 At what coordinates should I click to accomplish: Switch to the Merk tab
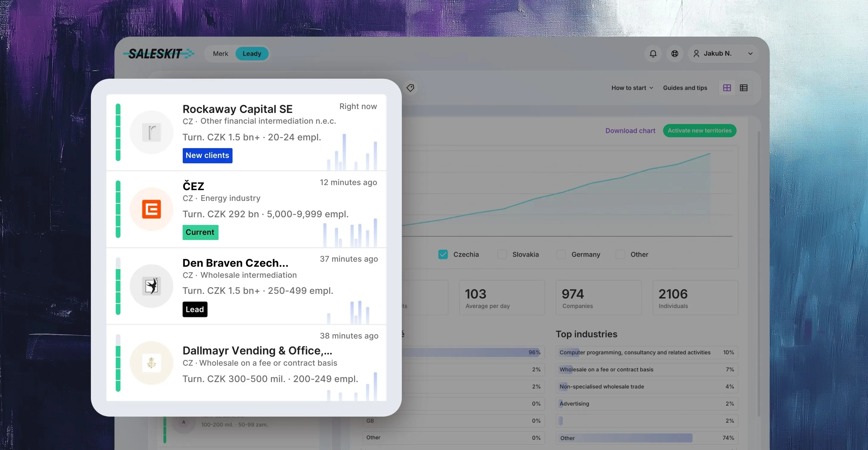click(220, 54)
